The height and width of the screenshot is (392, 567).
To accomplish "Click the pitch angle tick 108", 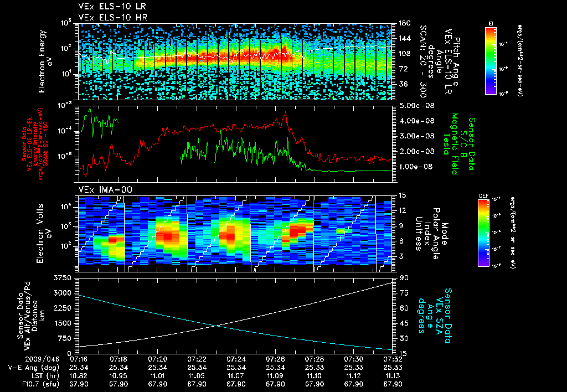I will click(x=404, y=54).
